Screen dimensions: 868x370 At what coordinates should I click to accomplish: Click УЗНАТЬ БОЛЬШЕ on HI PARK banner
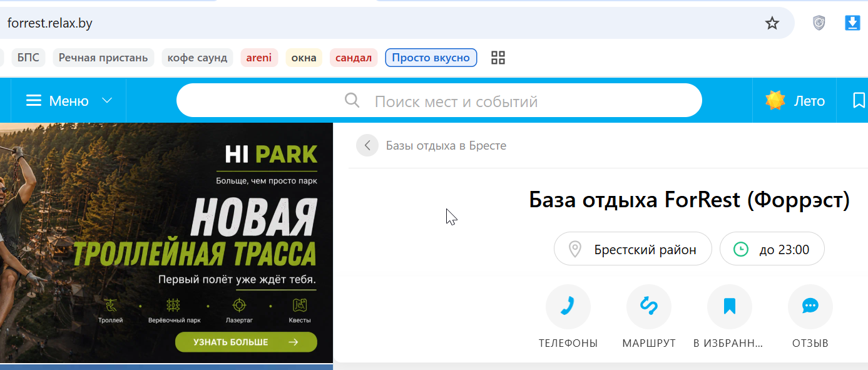pyautogui.click(x=246, y=342)
